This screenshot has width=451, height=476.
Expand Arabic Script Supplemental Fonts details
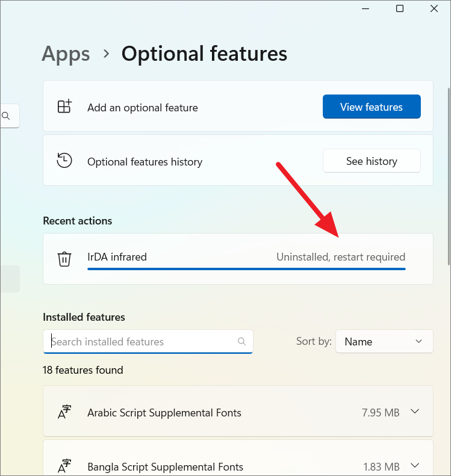coord(414,412)
